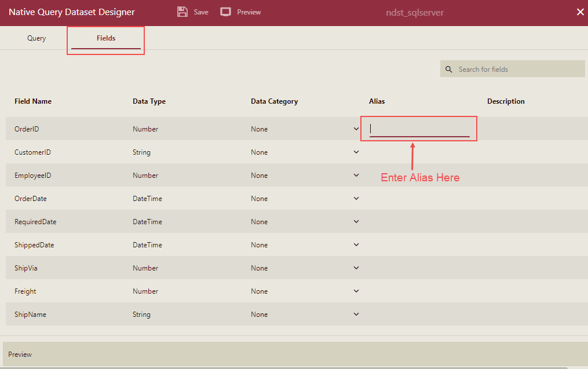Open the Data Category dropdown for ShipName
This screenshot has height=369, width=588.
356,314
